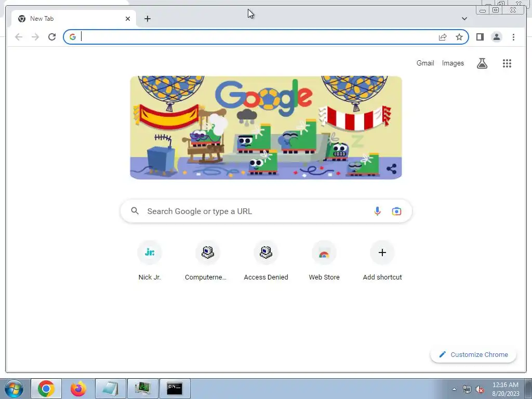This screenshot has width=532, height=399.
Task: Click Customize Chrome button
Action: (473, 354)
